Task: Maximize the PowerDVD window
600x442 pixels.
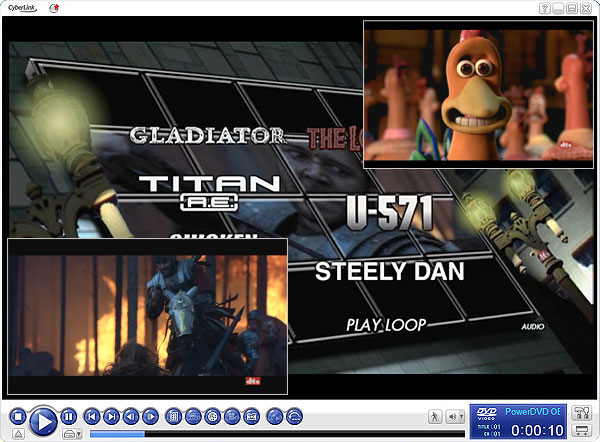Action: pos(572,8)
